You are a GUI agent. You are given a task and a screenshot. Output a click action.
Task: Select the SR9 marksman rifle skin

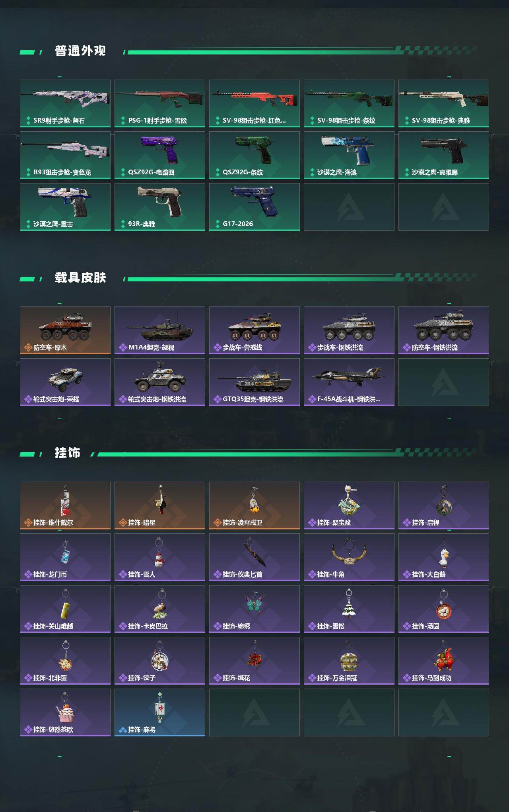[x=65, y=103]
